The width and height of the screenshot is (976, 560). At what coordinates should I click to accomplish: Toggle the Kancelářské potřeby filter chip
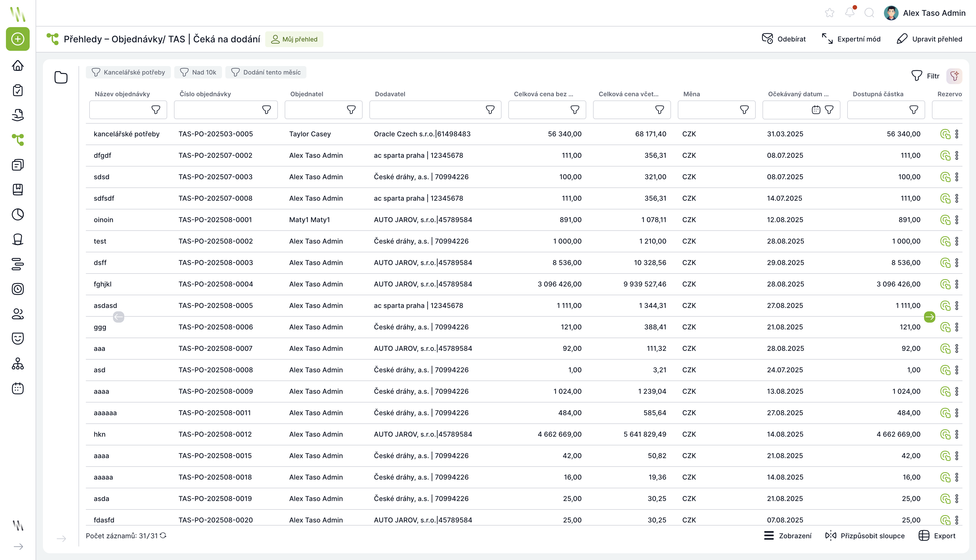click(128, 72)
